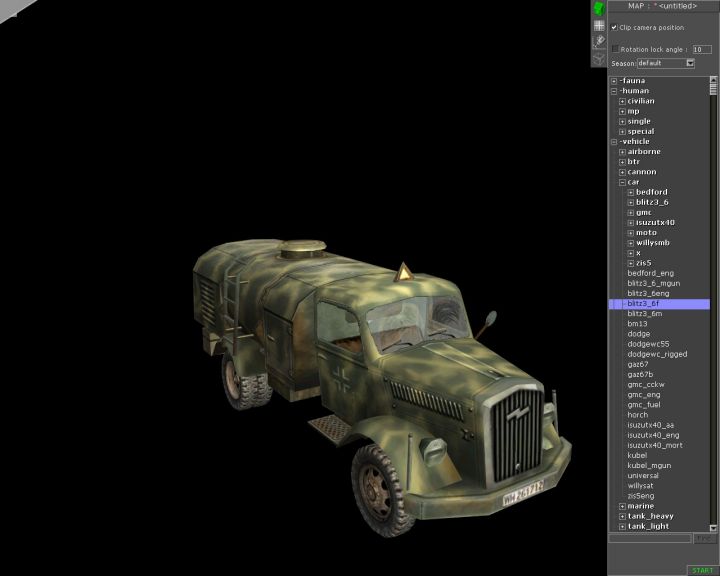Viewport: 720px width, 576px height.
Task: Click the wrench tool icon in sidebar
Action: [x=599, y=41]
